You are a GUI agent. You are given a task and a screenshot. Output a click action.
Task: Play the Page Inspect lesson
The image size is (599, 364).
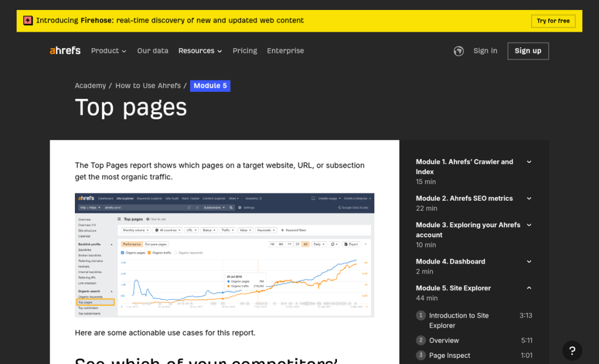point(450,355)
